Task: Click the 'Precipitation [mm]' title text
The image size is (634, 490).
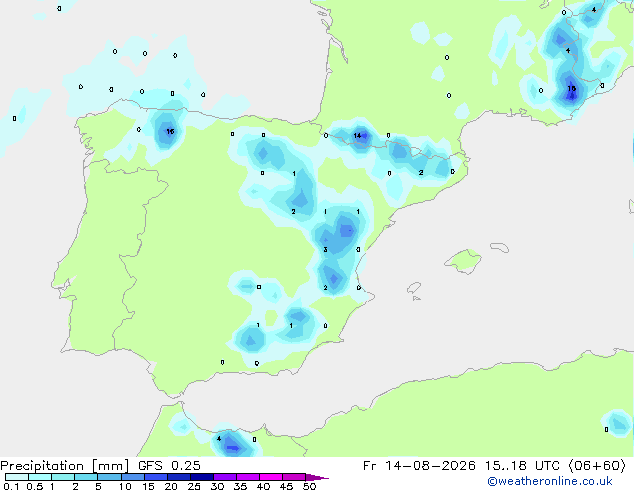Action: coord(65,466)
